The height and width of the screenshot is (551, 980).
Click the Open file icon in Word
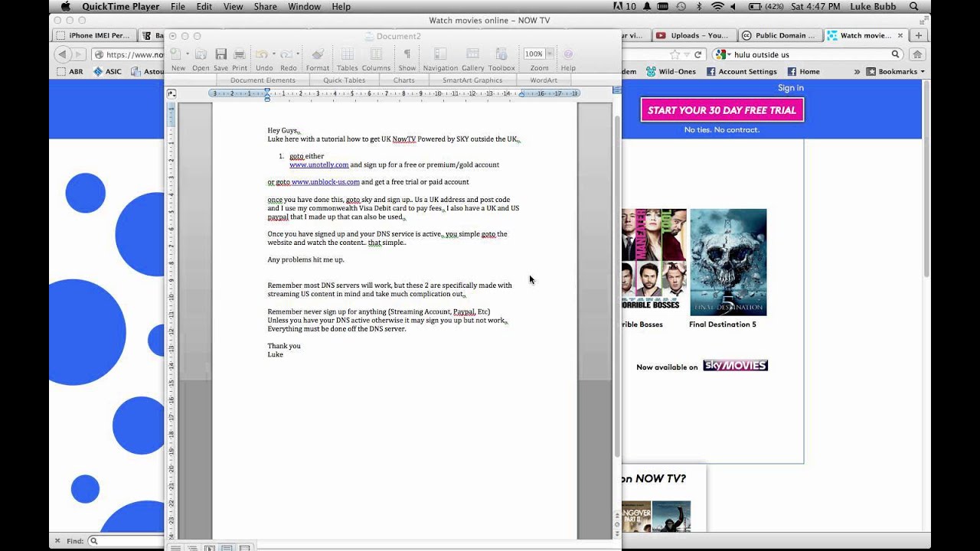tap(201, 54)
